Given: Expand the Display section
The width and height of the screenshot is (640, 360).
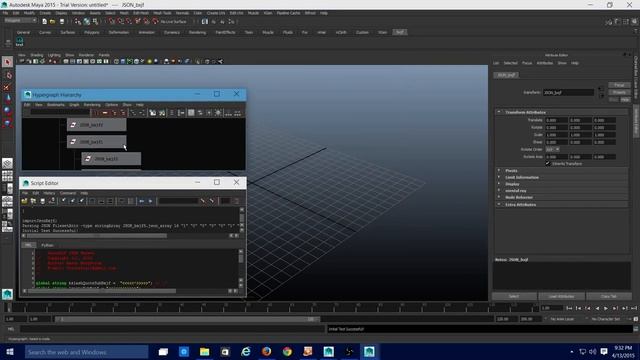Looking at the screenshot, I should 499,184.
